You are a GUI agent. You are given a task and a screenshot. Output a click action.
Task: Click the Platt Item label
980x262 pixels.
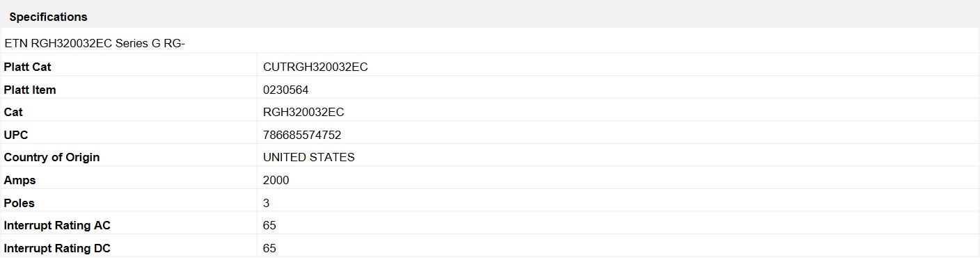tap(30, 90)
